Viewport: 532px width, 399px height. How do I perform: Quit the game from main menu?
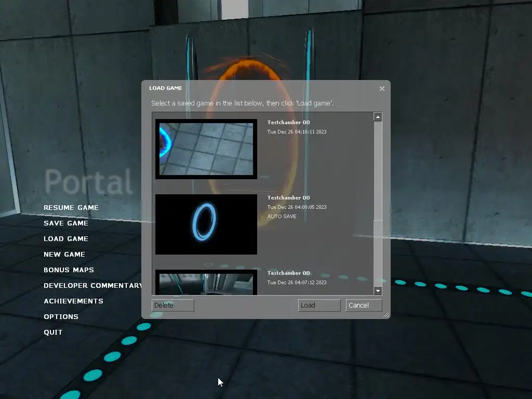point(53,332)
